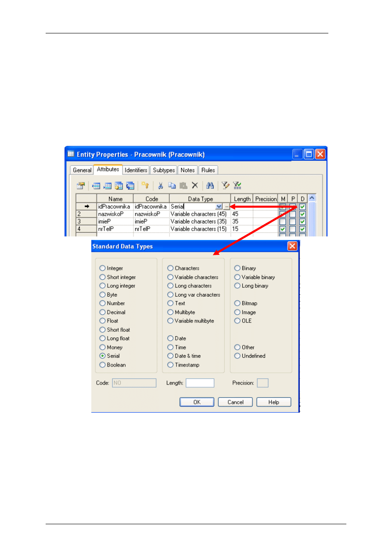Click the Cancel button
Image resolution: width=392 pixels, height=555 pixels.
point(235,402)
